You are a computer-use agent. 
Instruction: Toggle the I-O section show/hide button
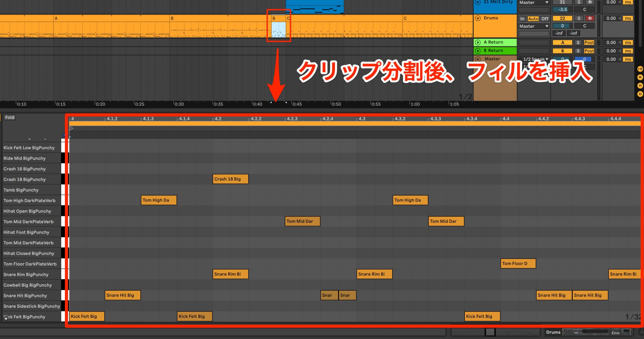coord(640,69)
